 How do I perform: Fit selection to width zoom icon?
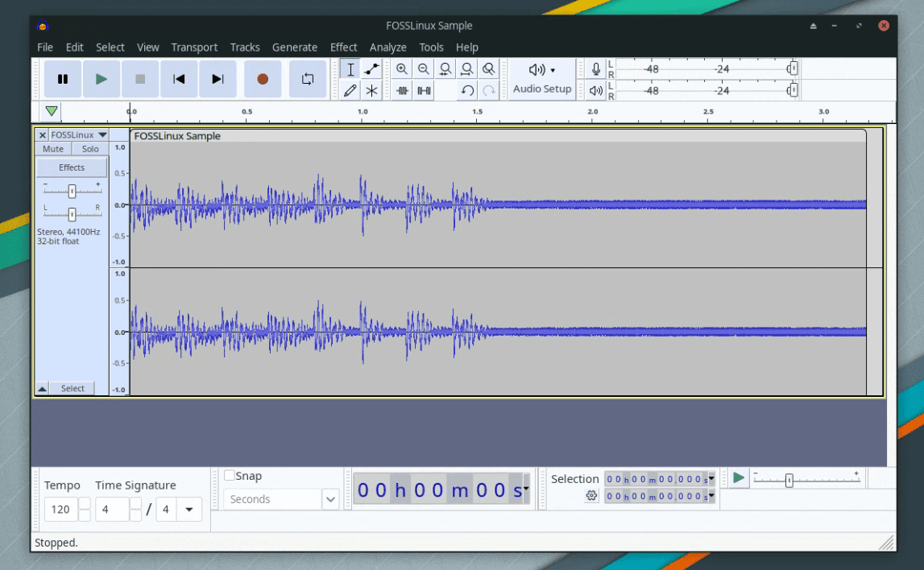[445, 69]
